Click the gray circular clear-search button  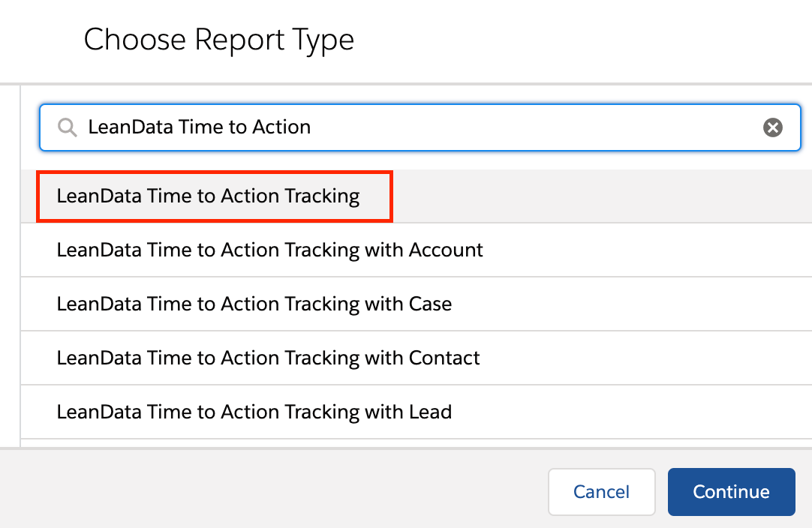pyautogui.click(x=772, y=127)
